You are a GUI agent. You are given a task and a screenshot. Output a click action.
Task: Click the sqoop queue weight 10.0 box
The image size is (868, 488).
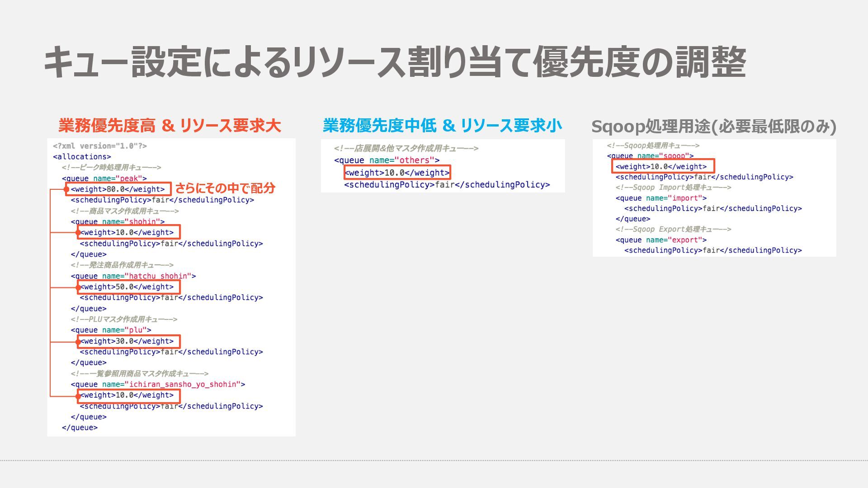[662, 166]
